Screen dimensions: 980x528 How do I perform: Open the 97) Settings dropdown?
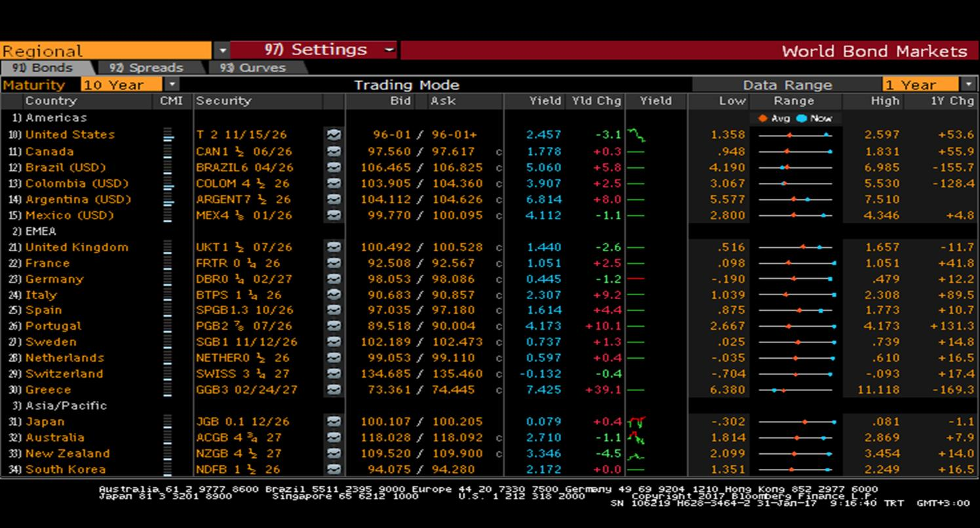[314, 50]
